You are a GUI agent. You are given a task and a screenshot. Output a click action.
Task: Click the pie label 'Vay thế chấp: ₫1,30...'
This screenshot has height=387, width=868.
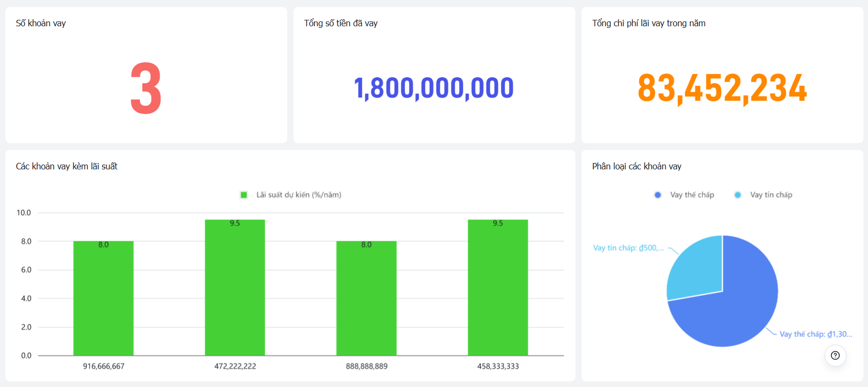click(815, 334)
